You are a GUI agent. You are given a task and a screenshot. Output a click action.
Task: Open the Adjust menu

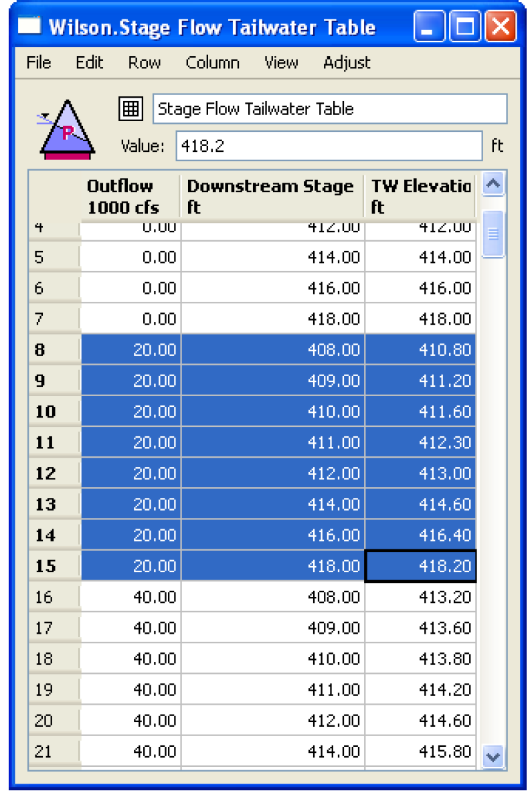[x=346, y=63]
